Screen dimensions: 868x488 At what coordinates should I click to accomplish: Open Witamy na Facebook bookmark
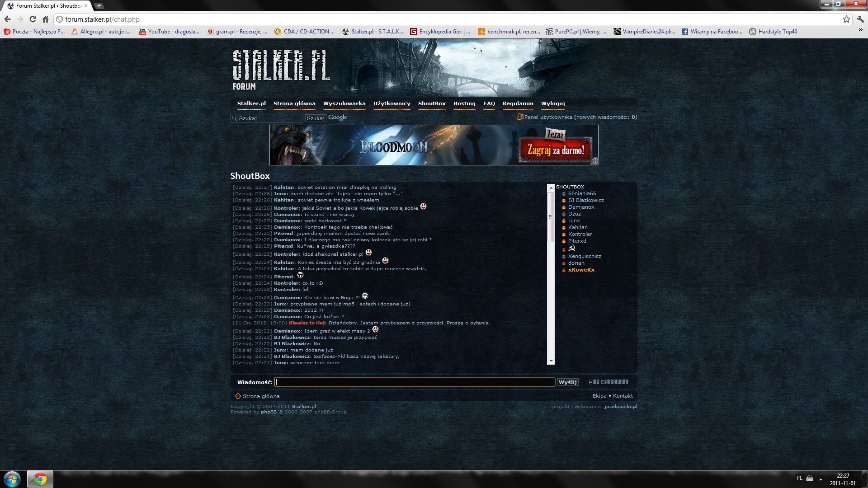[712, 32]
